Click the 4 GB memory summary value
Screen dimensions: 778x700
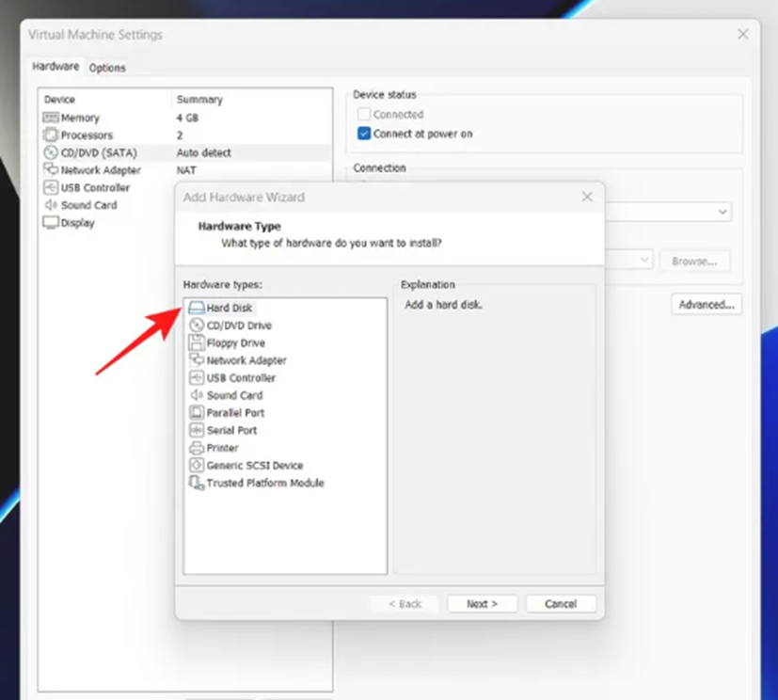click(x=187, y=118)
